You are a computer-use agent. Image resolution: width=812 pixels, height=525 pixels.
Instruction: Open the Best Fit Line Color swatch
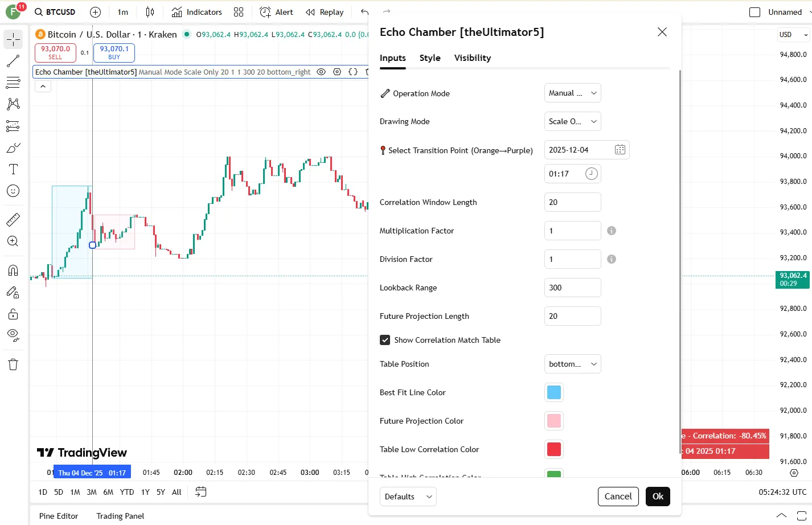pos(553,392)
